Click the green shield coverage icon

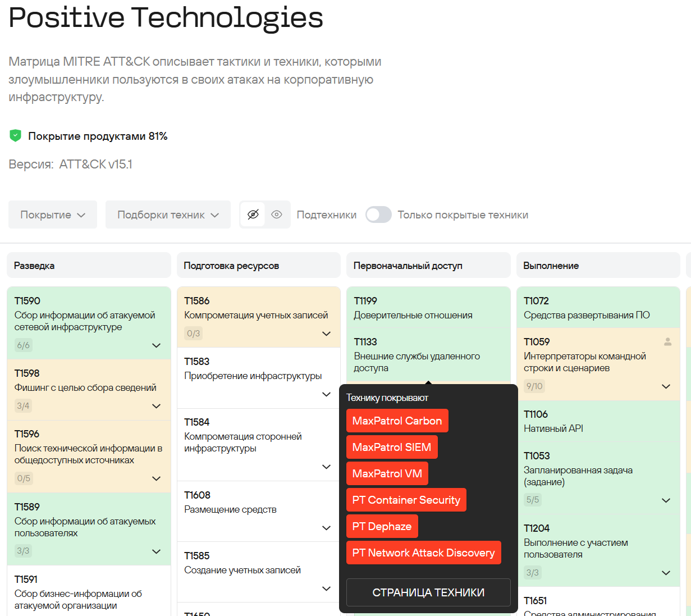[15, 135]
